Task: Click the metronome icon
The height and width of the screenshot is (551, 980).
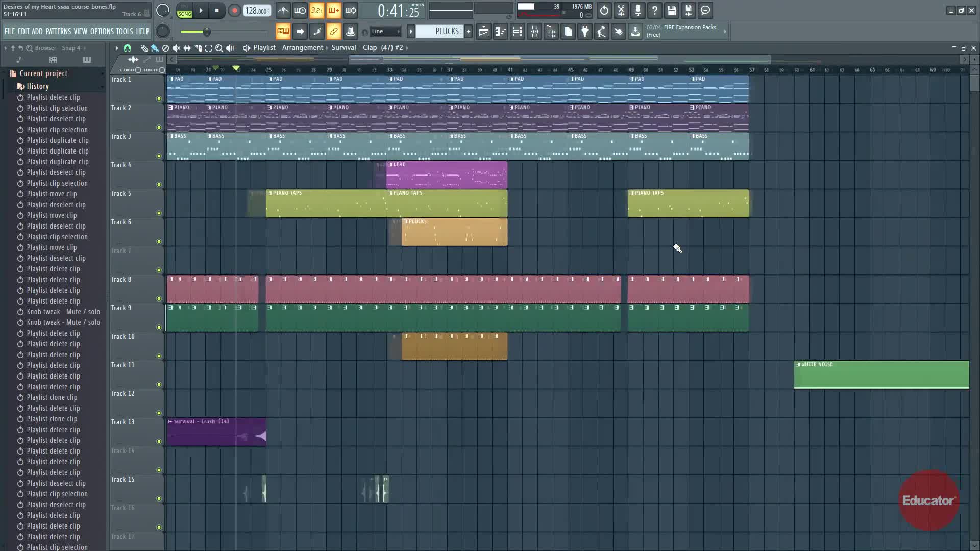Action: [283, 11]
